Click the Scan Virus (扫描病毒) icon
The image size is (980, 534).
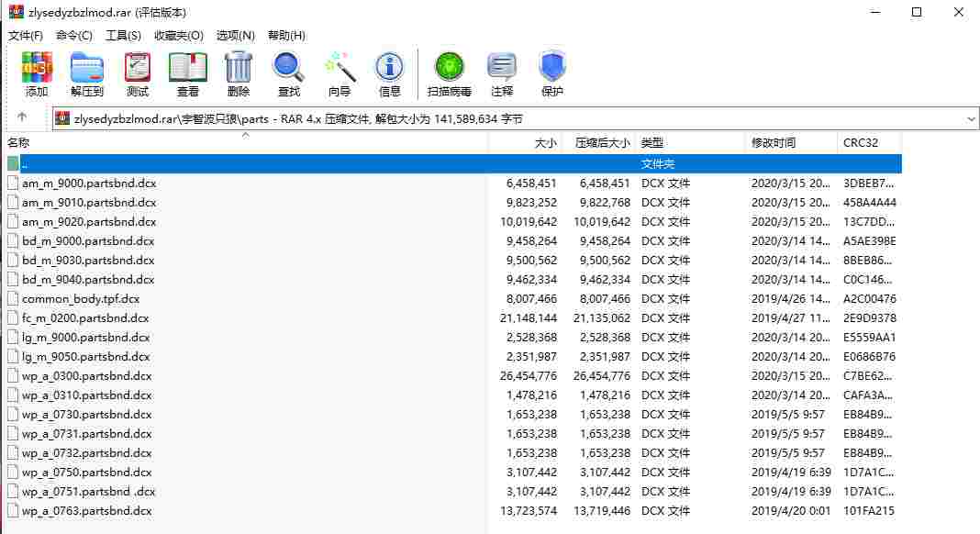pos(449,68)
